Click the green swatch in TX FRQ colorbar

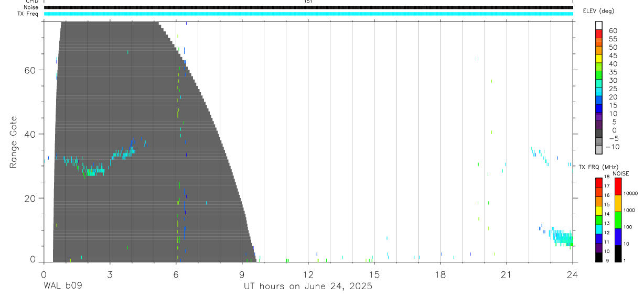599,220
